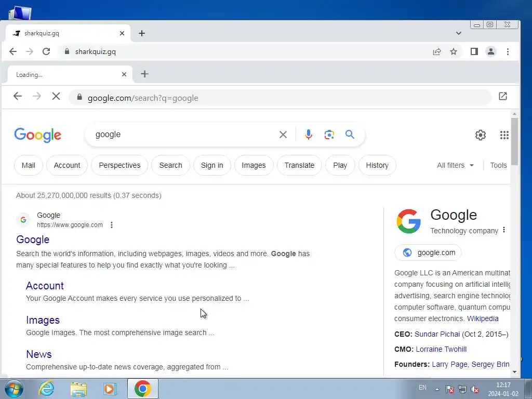Open a new tab next to sharkquiz.gq
Viewport: 532px width, 399px height.
pos(142,33)
